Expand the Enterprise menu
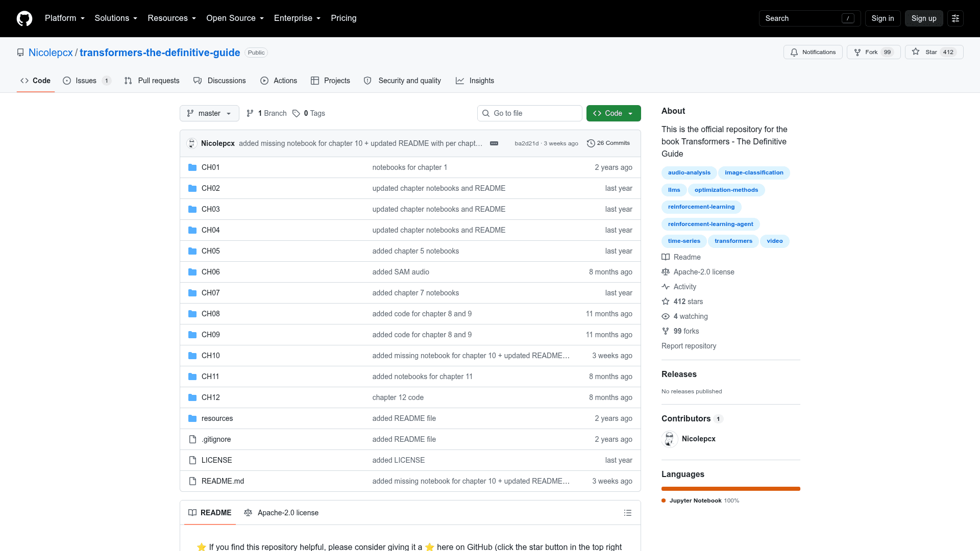Image resolution: width=980 pixels, height=551 pixels. (297, 18)
